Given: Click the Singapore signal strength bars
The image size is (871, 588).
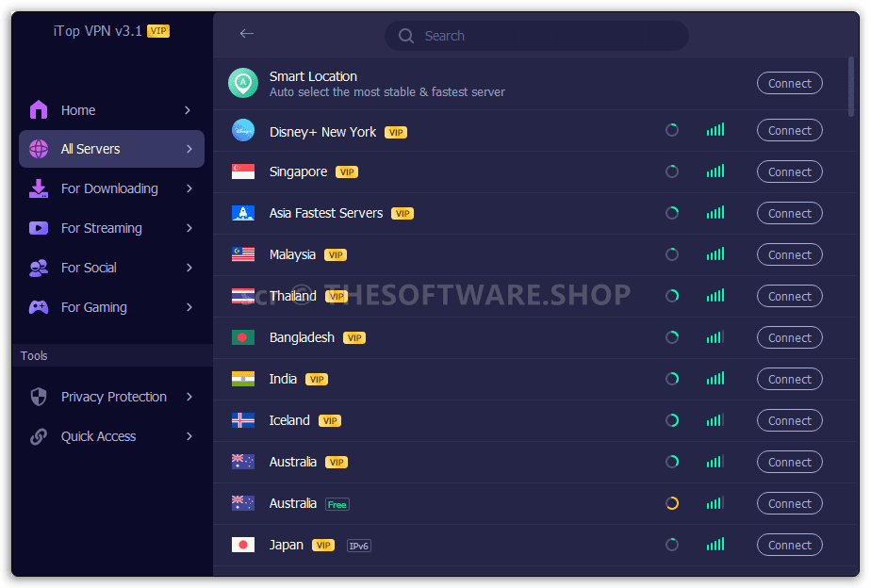Looking at the screenshot, I should click(x=715, y=171).
